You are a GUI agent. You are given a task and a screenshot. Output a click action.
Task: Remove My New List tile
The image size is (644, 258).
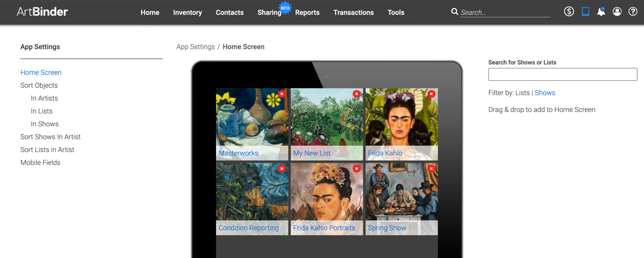point(356,94)
